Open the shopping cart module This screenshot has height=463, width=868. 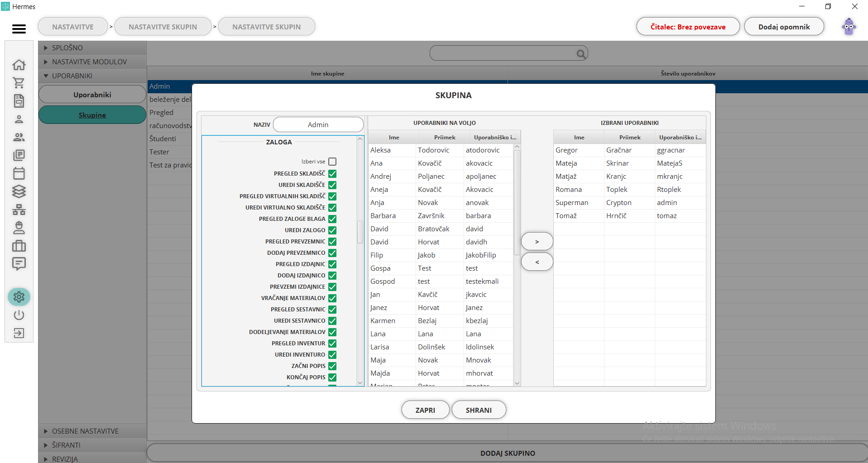(x=19, y=83)
